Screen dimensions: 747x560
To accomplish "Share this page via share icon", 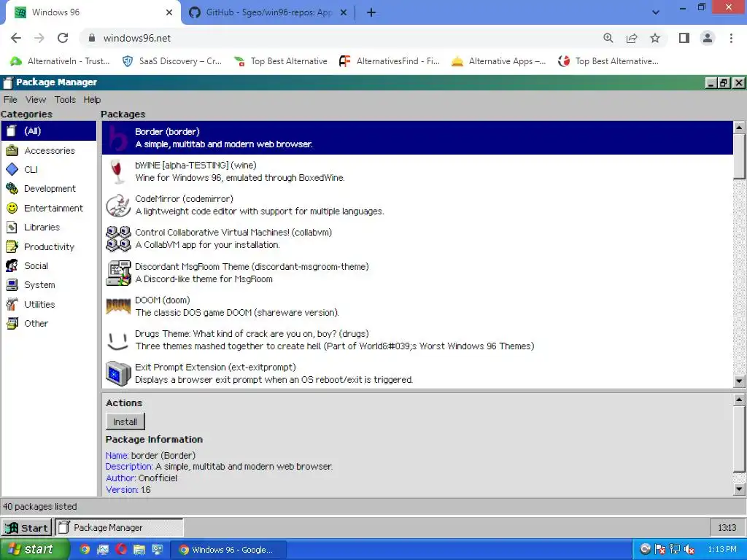I will (x=632, y=38).
